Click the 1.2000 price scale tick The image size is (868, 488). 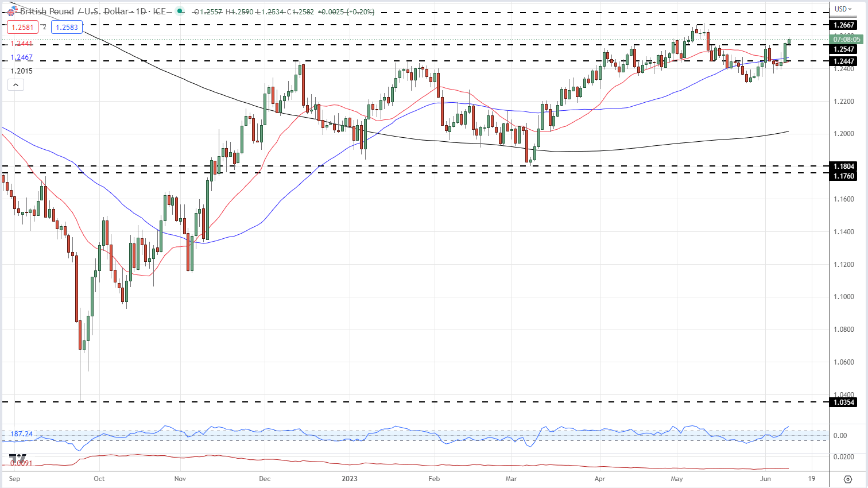[843, 134]
